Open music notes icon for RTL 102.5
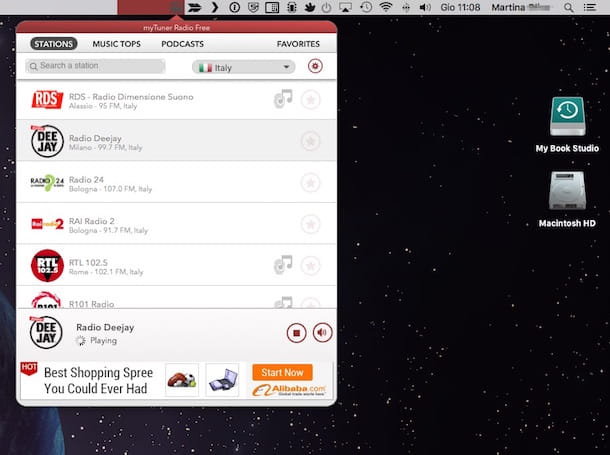Screen dimensions: 610x455 (x=283, y=265)
